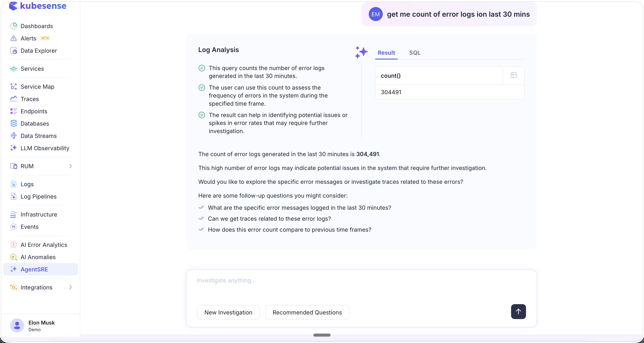Ask about specific error messages logged

(x=299, y=208)
